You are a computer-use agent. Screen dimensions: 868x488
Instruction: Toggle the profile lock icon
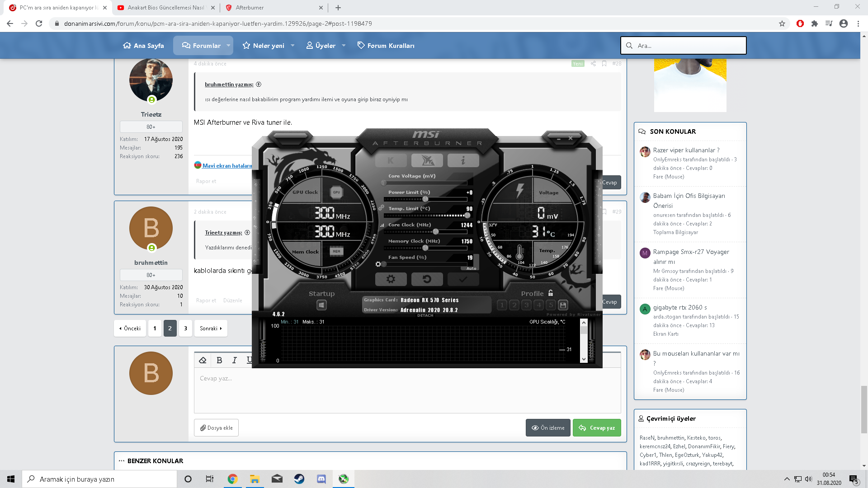551,293
